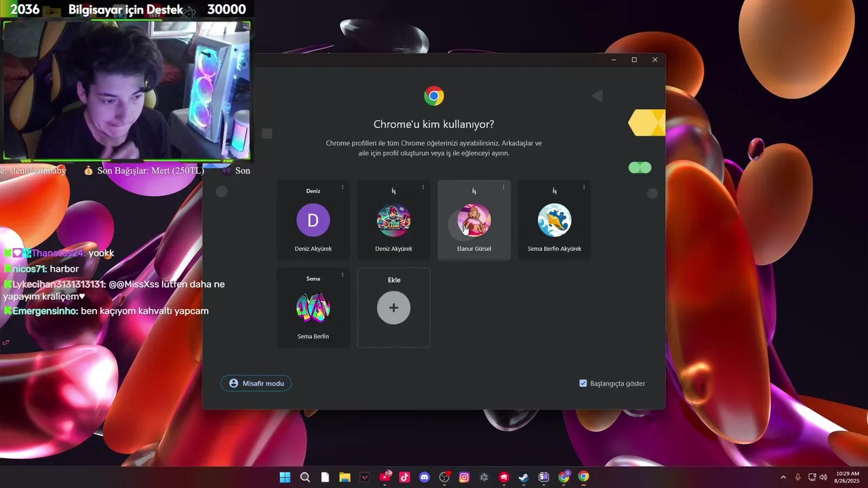Click the "Chrome'u kim kullanıyor?" heading

434,125
